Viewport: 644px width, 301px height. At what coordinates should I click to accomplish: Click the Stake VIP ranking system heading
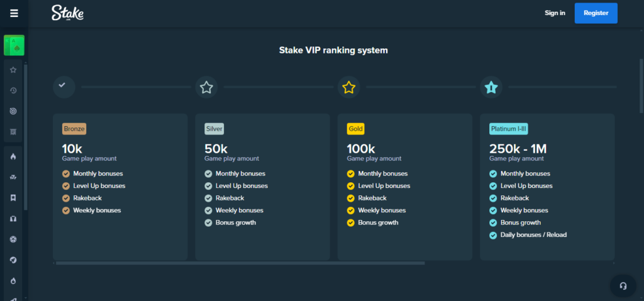click(x=333, y=50)
